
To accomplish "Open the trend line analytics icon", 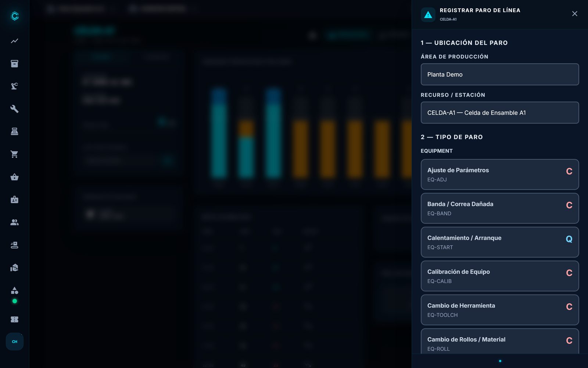I will coord(14,41).
